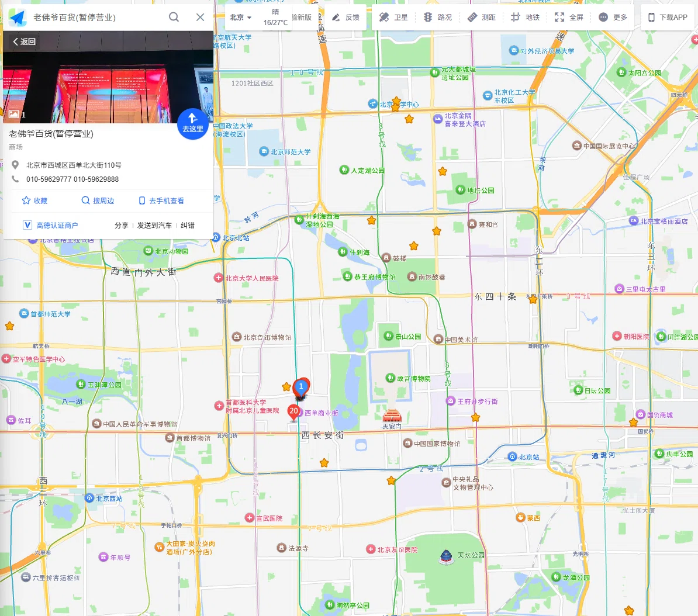Click the 雍和宫 landmark icon
698x616 pixels.
[x=472, y=224]
